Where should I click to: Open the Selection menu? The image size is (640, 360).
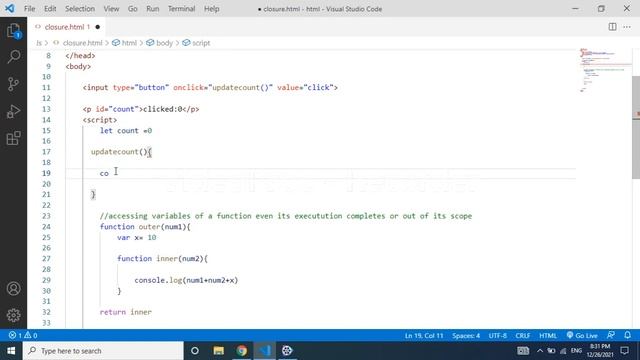tap(80, 9)
